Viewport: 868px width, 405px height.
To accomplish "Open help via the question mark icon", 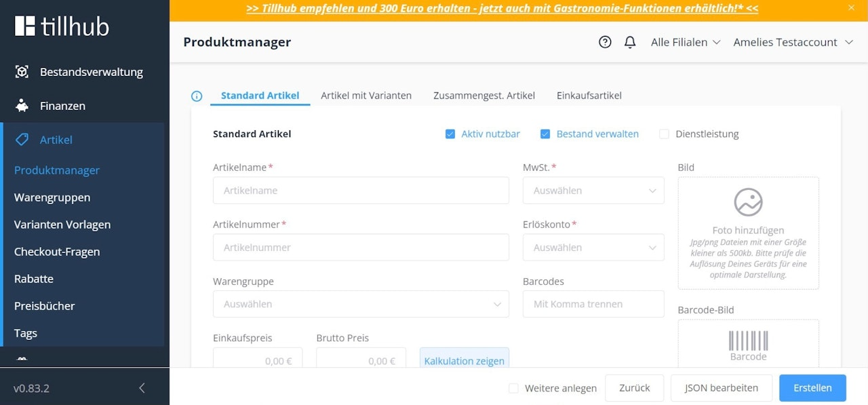I will tap(605, 42).
